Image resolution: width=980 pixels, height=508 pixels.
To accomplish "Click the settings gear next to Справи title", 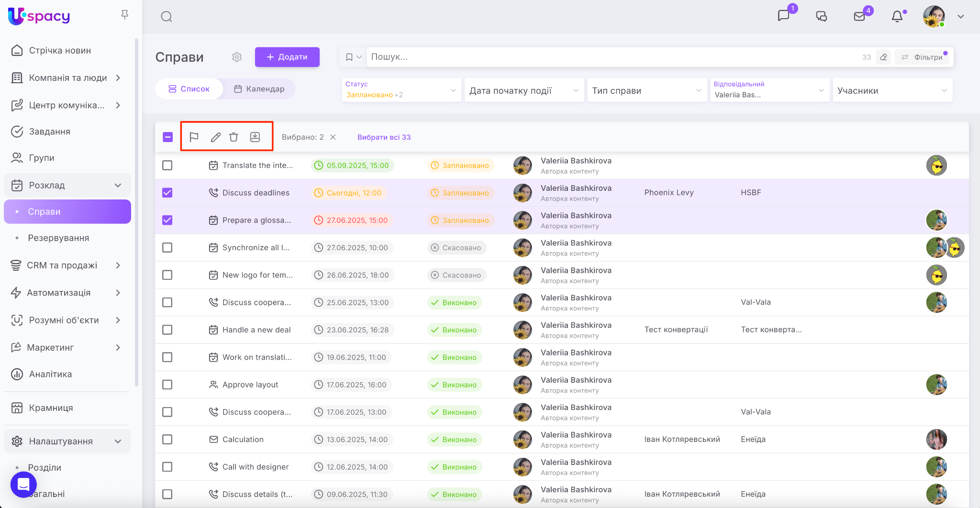I will pos(237,57).
